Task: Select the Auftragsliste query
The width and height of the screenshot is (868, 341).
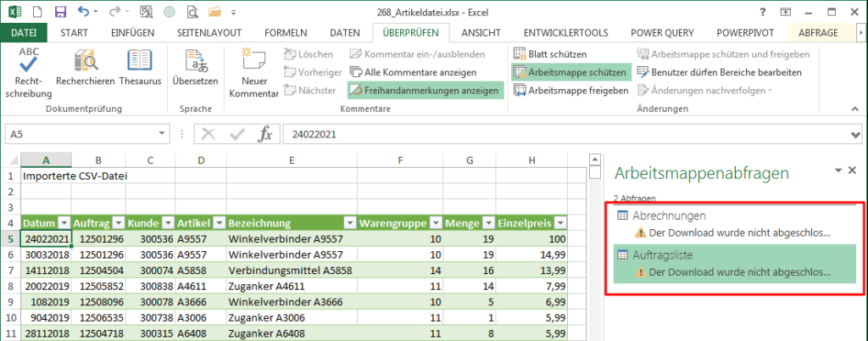Action: point(736,264)
